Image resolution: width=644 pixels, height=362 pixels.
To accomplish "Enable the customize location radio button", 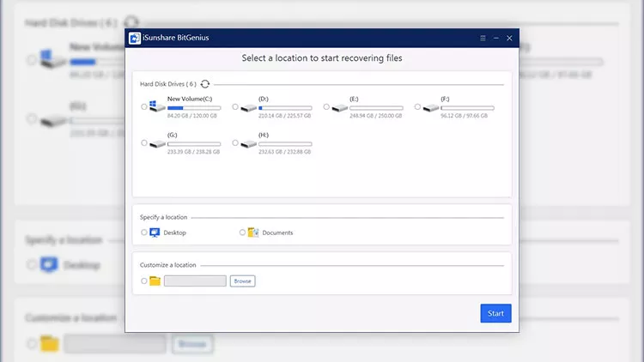I will (x=143, y=281).
